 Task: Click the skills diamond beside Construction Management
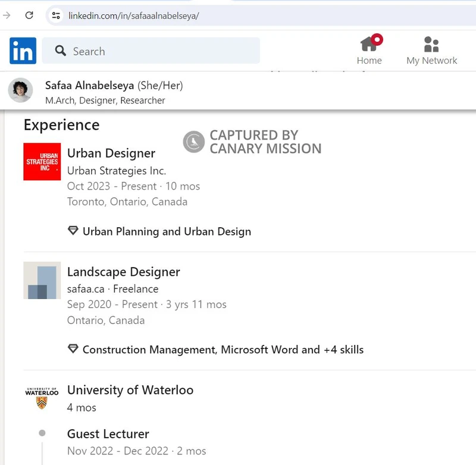(x=73, y=350)
